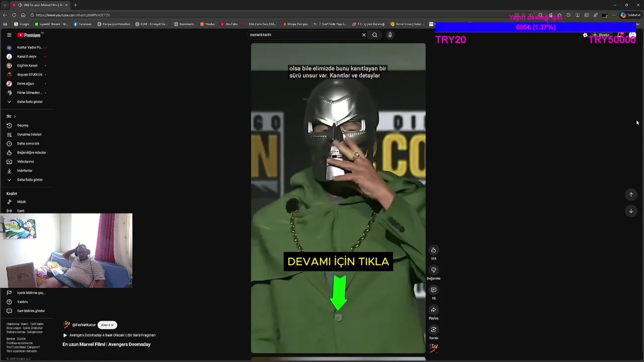Open Copilot Sohbet et button

point(630,15)
